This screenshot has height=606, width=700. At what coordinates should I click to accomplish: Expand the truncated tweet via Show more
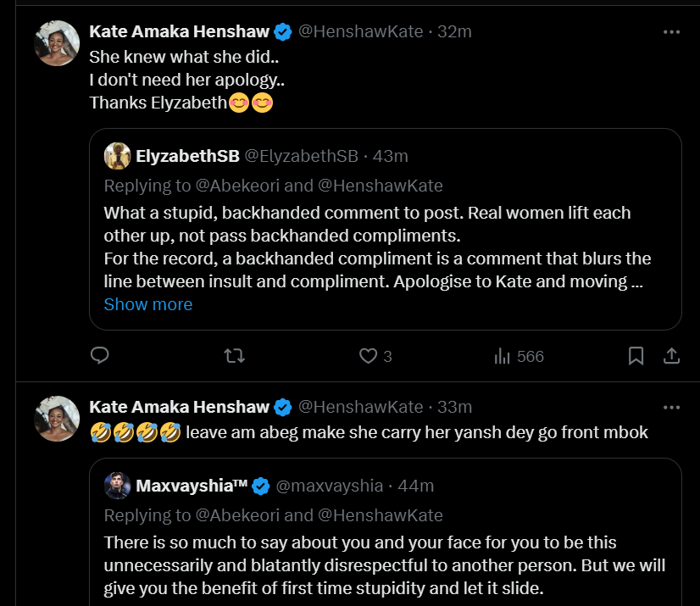pyautogui.click(x=147, y=304)
